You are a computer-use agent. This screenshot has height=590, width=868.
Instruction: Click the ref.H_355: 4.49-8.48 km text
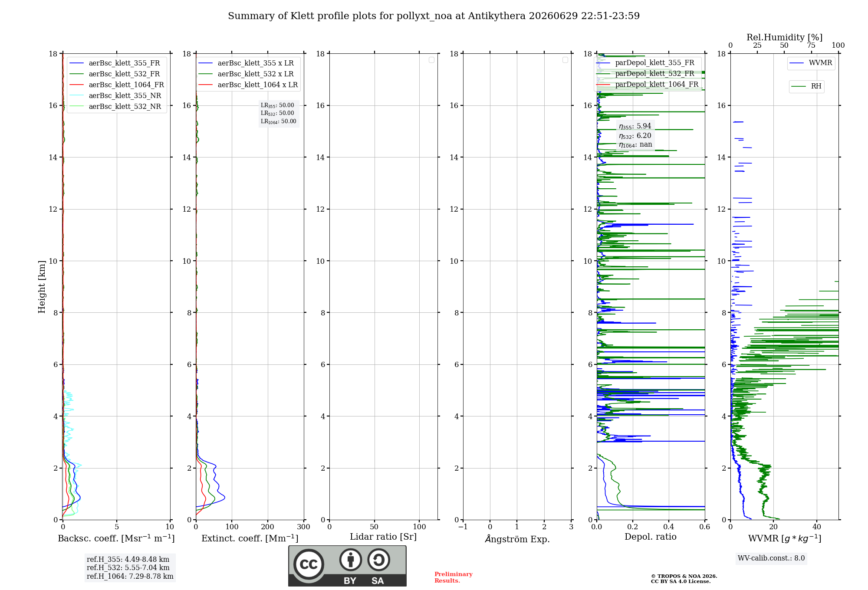pos(128,560)
